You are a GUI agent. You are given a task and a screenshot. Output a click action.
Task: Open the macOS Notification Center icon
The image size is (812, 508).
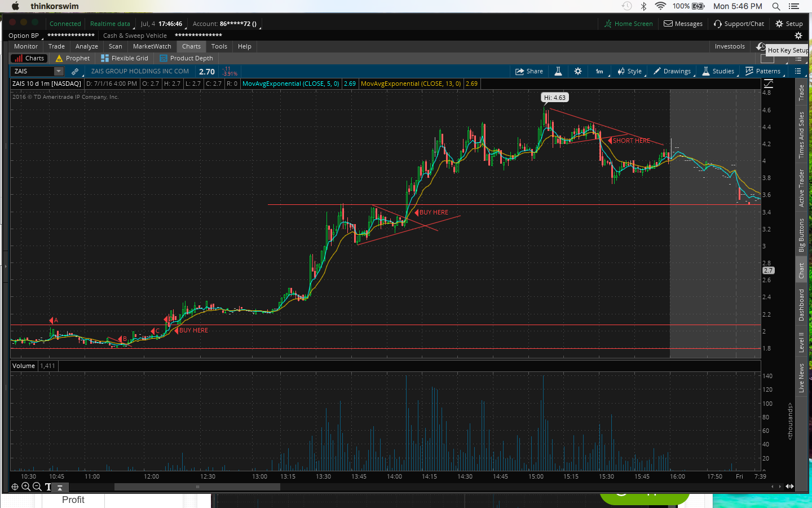[x=794, y=6]
